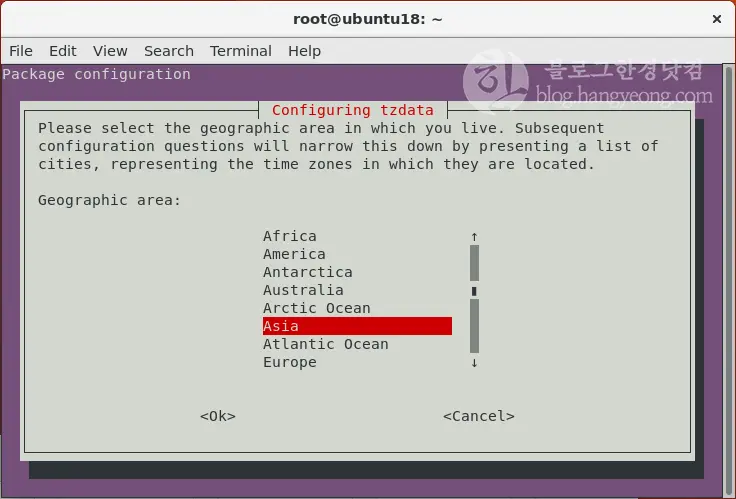Open the Help menu

[x=304, y=51]
